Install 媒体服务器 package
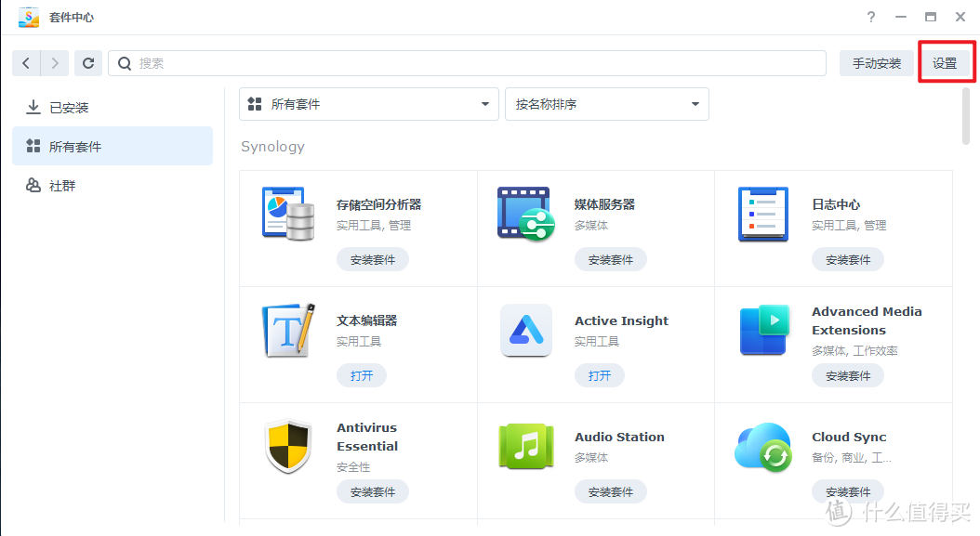The image size is (980, 536). coord(611,259)
